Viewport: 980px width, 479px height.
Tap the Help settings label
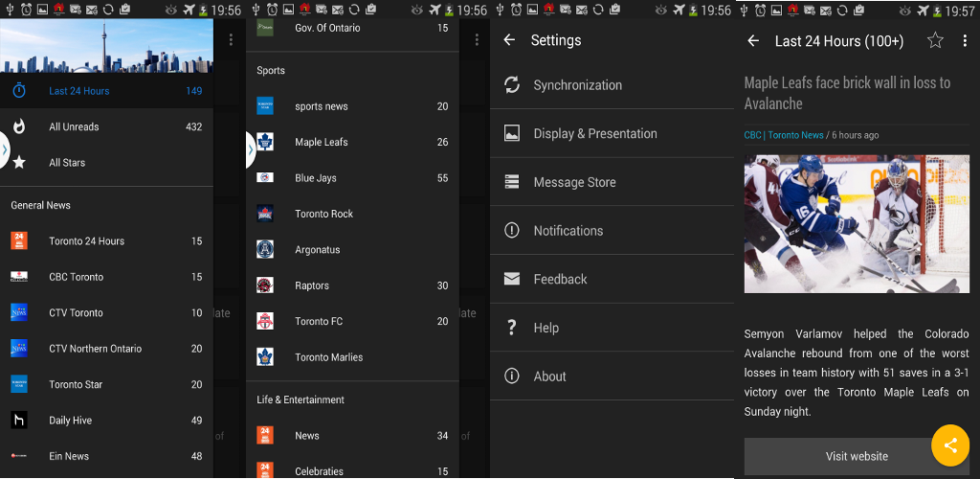(x=546, y=328)
